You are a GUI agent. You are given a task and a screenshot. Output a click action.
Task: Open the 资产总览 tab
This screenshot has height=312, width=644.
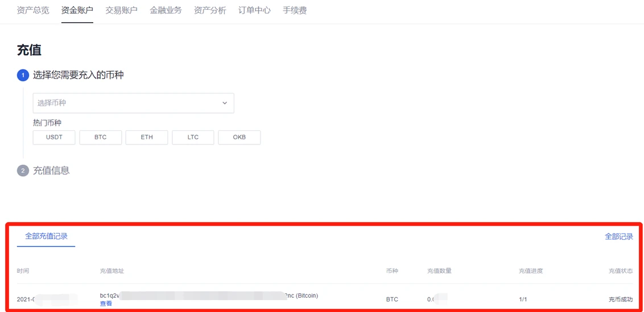pyautogui.click(x=33, y=10)
